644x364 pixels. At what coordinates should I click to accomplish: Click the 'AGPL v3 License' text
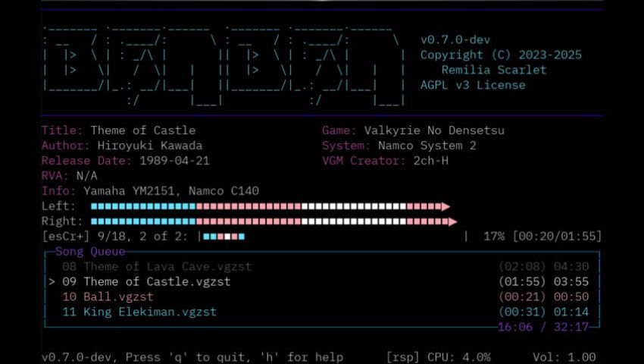[x=473, y=85]
